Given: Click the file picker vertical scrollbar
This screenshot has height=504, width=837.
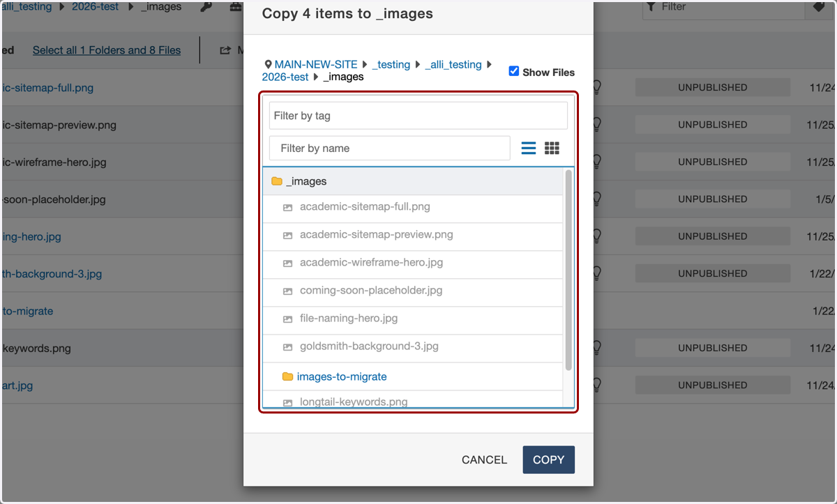Looking at the screenshot, I should tap(568, 270).
